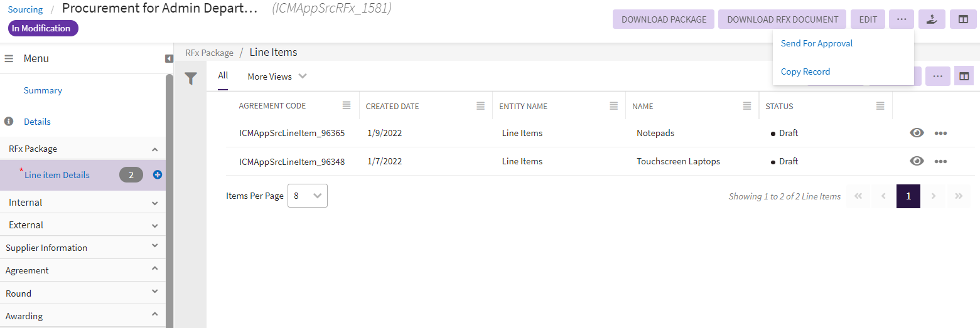Open the Items Per Page dropdown
Viewport: 980px width, 328px height.
pyautogui.click(x=308, y=196)
